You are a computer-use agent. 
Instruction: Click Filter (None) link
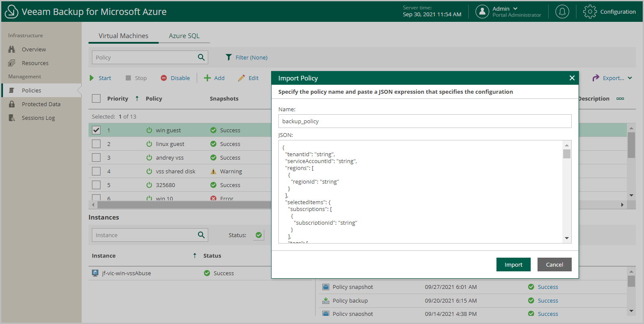(x=251, y=57)
